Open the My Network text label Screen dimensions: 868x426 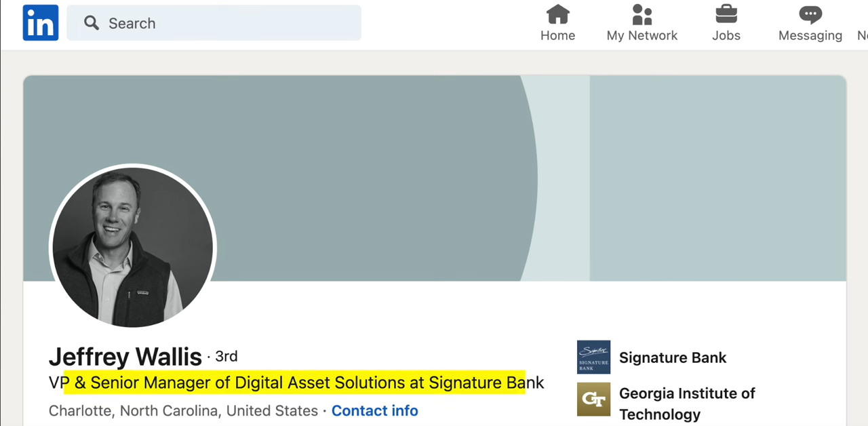pyautogui.click(x=642, y=36)
